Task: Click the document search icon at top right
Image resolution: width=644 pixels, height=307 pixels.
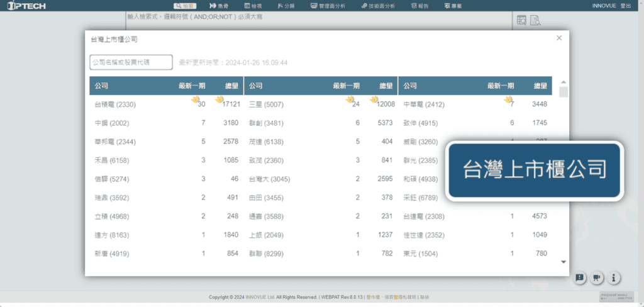Action: pyautogui.click(x=535, y=21)
